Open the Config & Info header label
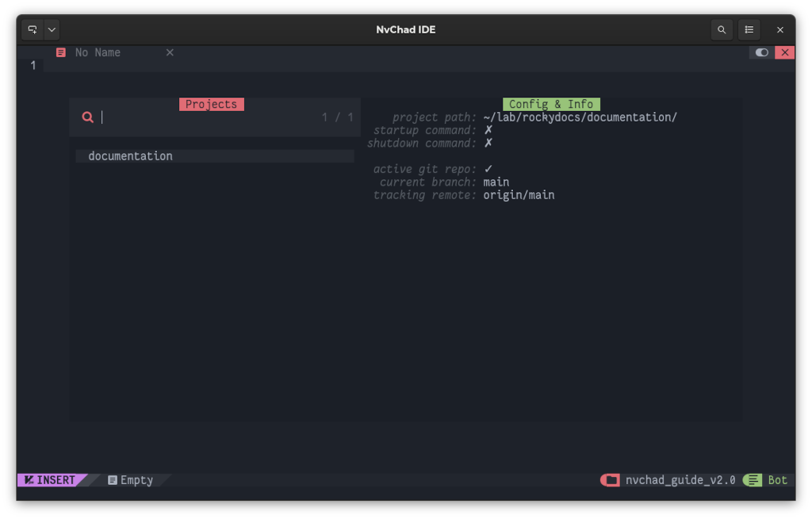The width and height of the screenshot is (812, 519). (x=551, y=103)
